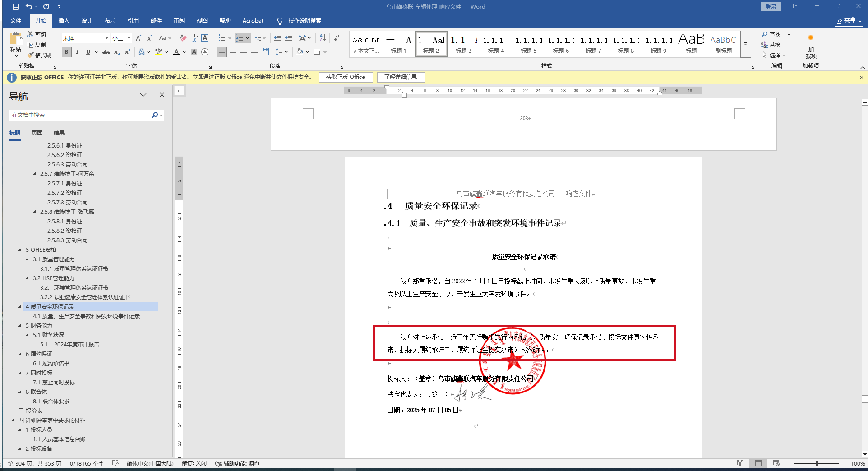Toggle Italic formatting

[x=77, y=52]
